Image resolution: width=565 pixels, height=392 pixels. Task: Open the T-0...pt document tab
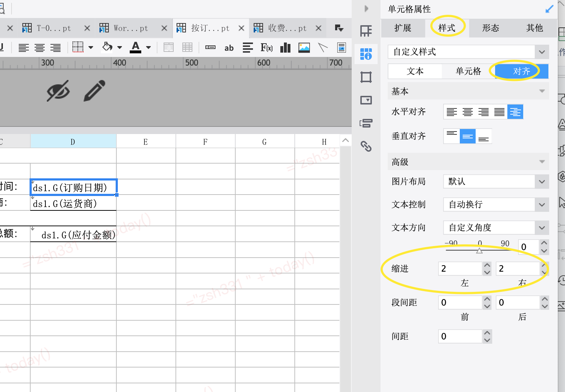coord(53,28)
